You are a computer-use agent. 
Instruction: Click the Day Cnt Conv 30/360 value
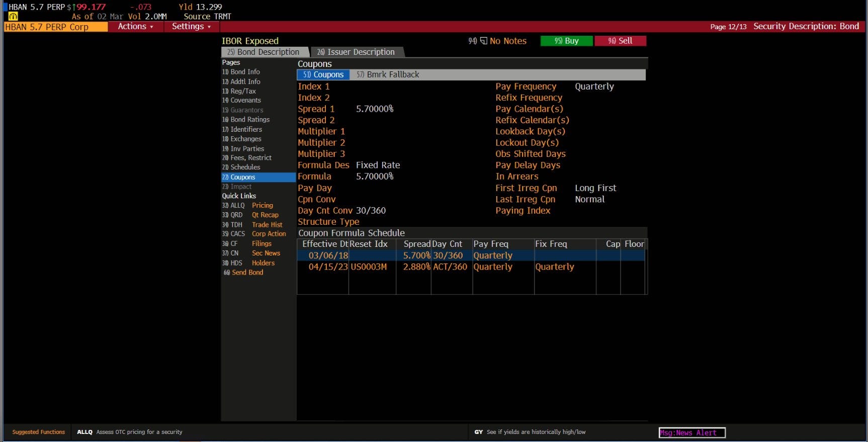[x=371, y=211]
